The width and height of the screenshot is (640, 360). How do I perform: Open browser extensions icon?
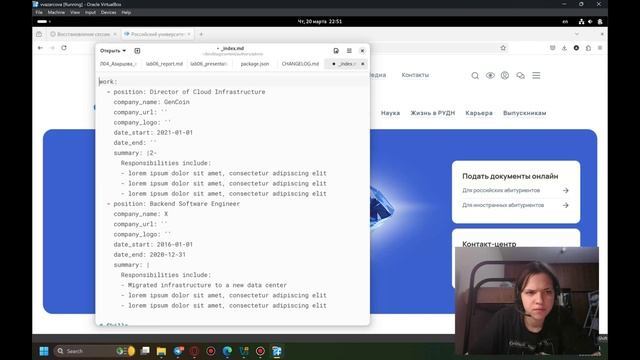[588, 48]
